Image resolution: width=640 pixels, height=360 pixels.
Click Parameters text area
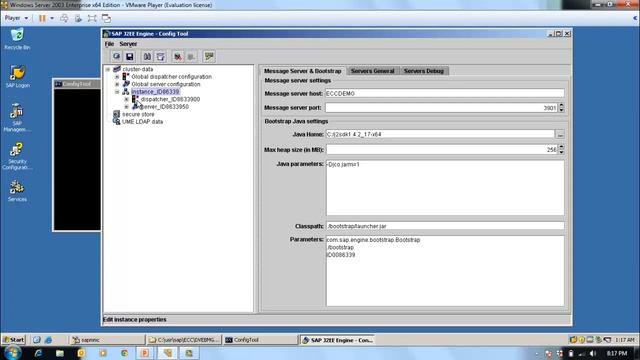445,271
